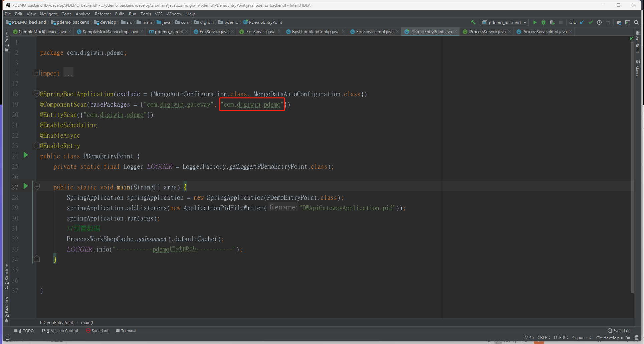Click fold end marker at line 34
644x344 pixels.
pos(37,259)
